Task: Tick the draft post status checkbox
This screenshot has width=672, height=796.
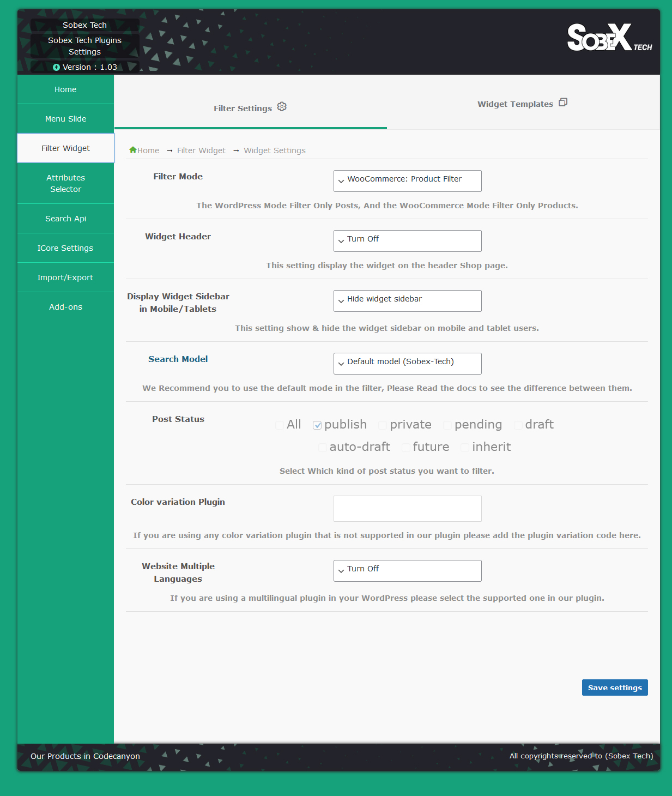Action: [x=518, y=425]
